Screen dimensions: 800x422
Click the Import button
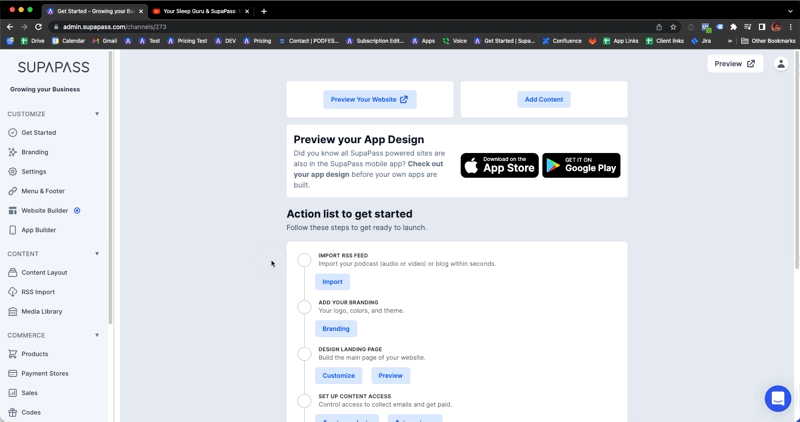pyautogui.click(x=332, y=282)
